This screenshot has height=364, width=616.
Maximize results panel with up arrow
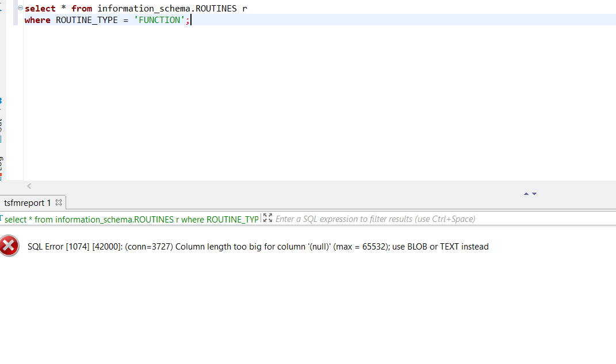point(526,194)
